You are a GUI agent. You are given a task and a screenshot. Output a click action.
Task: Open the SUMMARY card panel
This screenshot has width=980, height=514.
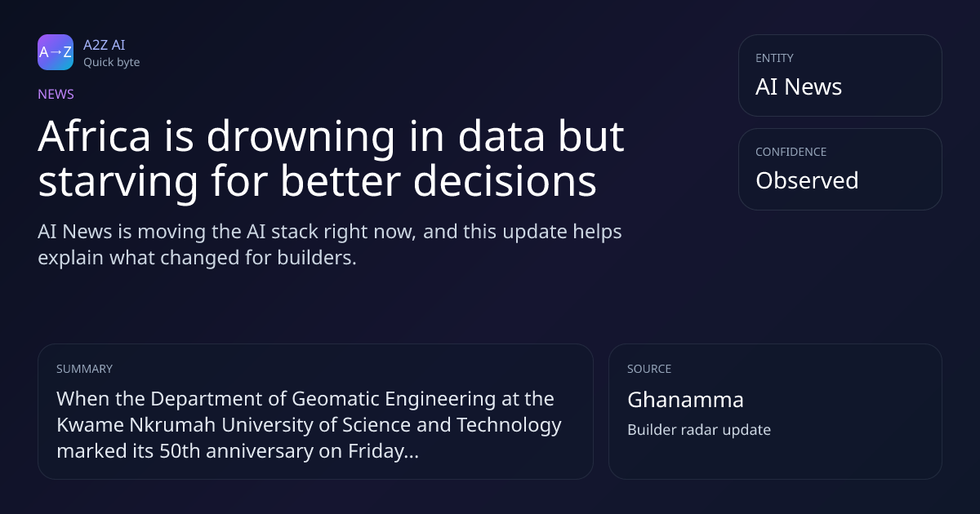pos(315,411)
